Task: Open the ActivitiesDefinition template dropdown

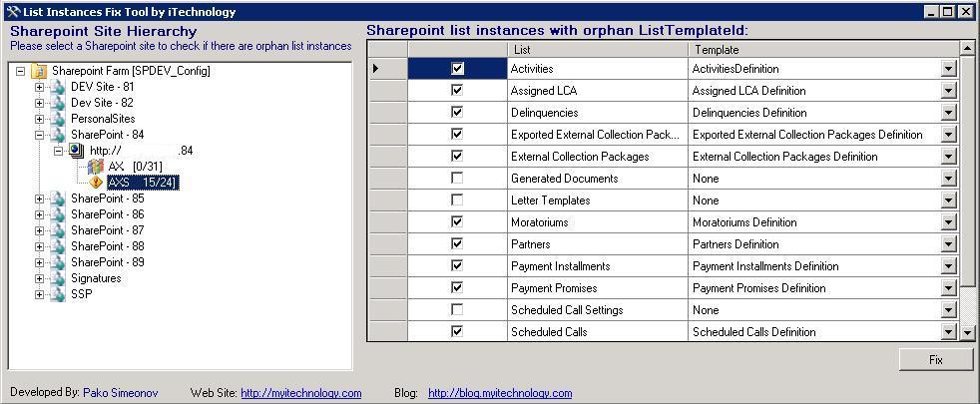Action: click(x=949, y=69)
